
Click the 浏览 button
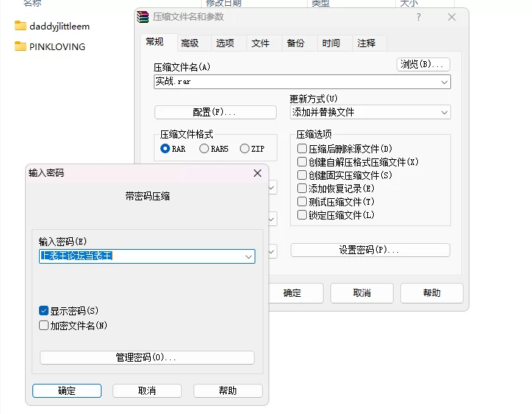[x=423, y=65]
